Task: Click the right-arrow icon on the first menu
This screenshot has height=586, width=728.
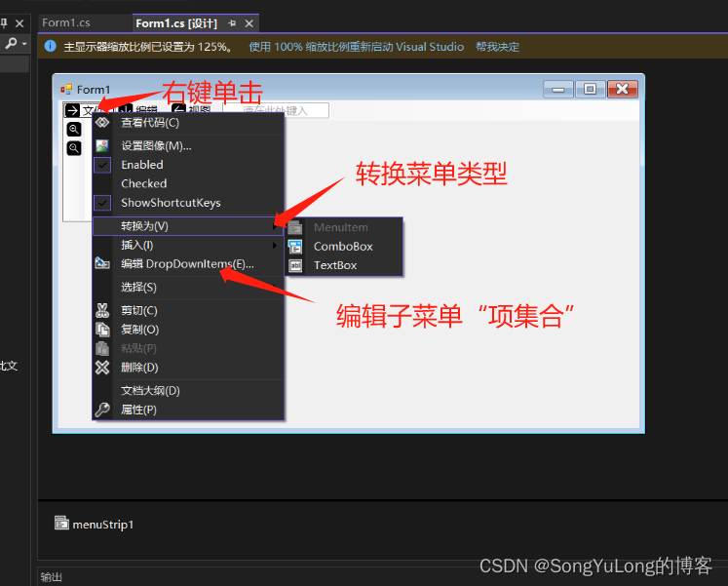Action: [x=72, y=110]
